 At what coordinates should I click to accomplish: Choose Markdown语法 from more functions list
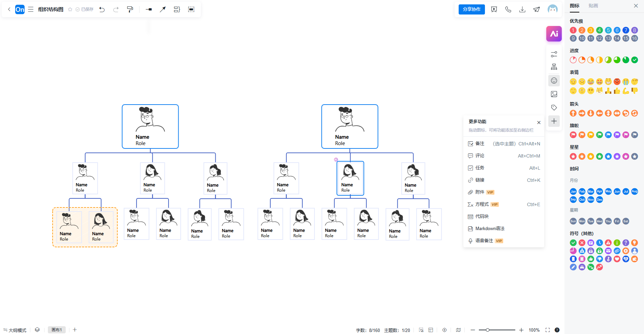click(x=490, y=229)
